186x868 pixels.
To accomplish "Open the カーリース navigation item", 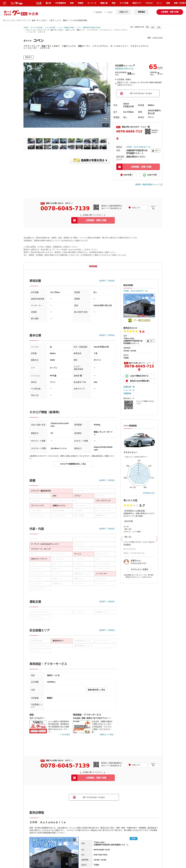I will 92,3.
